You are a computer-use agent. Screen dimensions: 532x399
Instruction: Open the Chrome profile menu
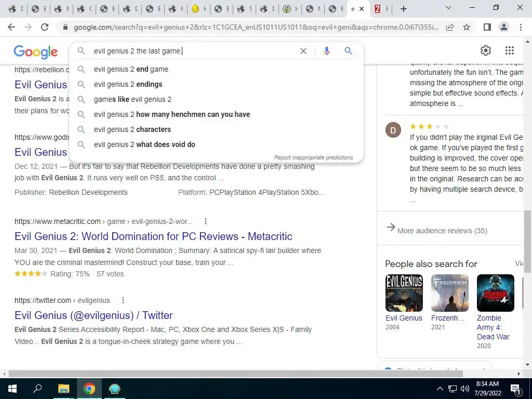[x=504, y=27]
